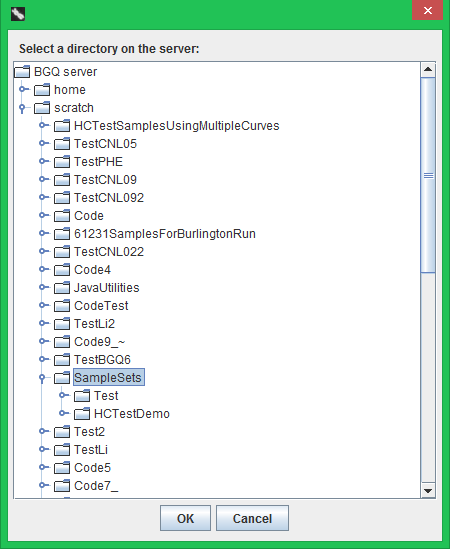Expand the Test subfolder under SampleSets

point(63,395)
